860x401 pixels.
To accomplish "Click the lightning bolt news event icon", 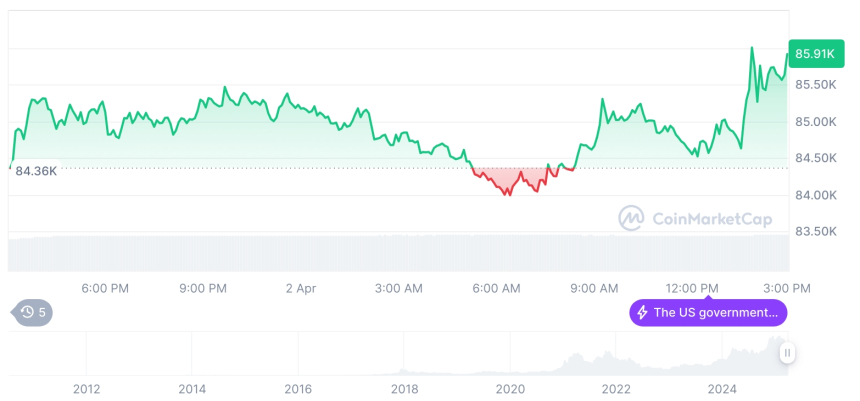I will coord(642,313).
